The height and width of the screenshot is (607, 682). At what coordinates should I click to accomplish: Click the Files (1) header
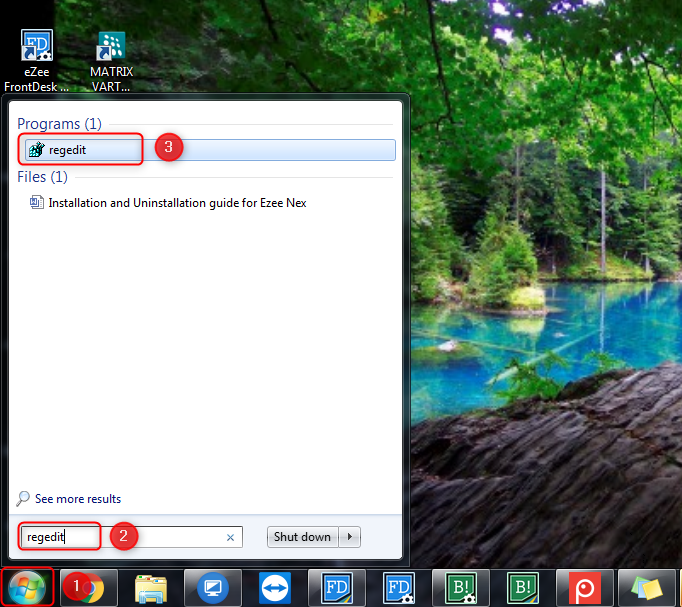tap(43, 177)
